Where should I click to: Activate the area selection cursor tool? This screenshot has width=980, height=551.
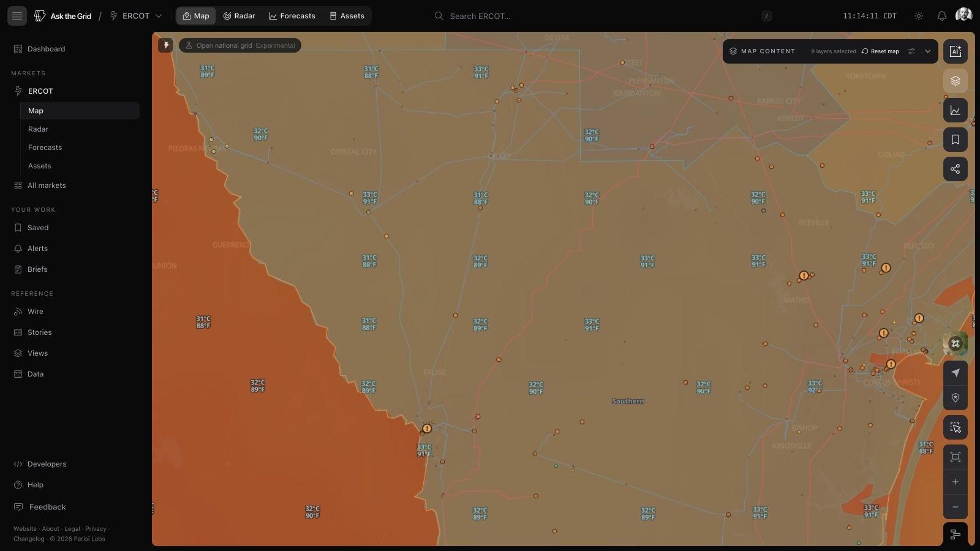click(956, 427)
